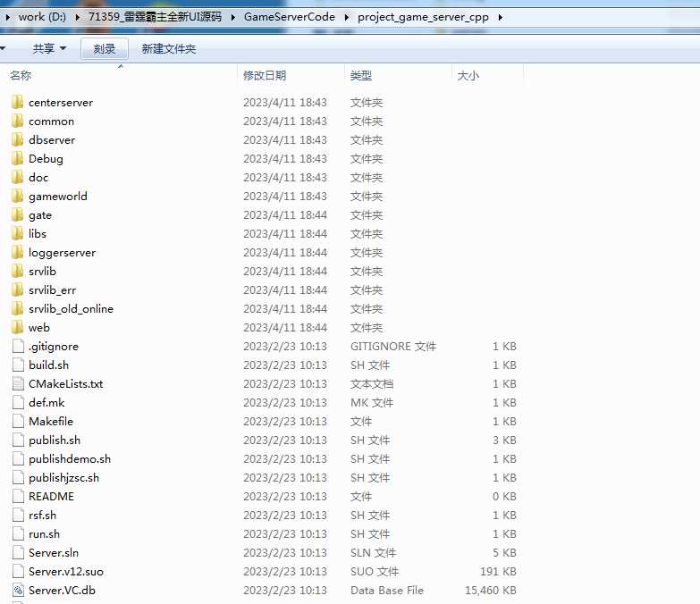Click the web folder icon
The height and width of the screenshot is (604, 700).
[18, 328]
